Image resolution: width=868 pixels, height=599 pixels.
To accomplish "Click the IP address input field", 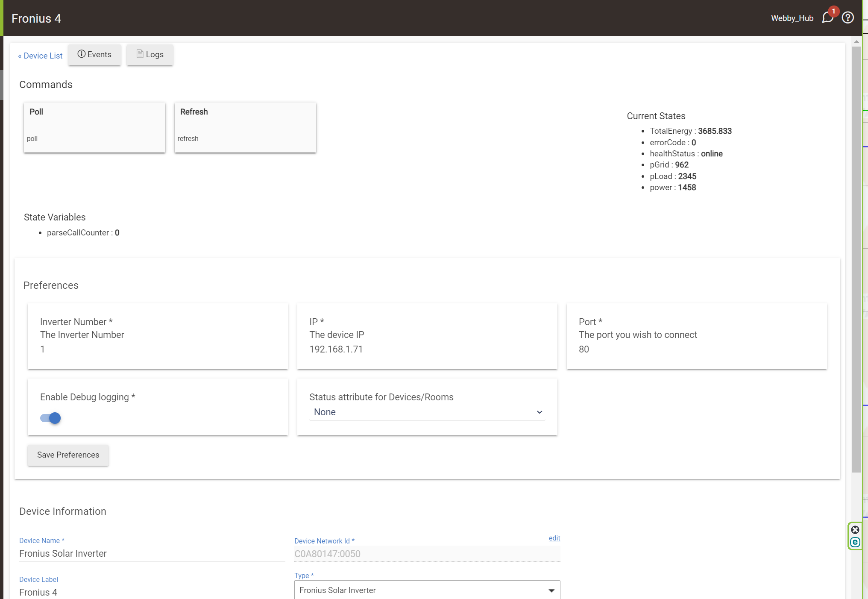I will tap(427, 349).
